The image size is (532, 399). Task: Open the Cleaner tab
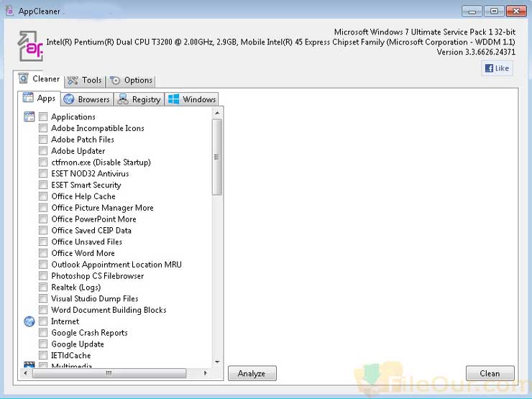(39, 78)
